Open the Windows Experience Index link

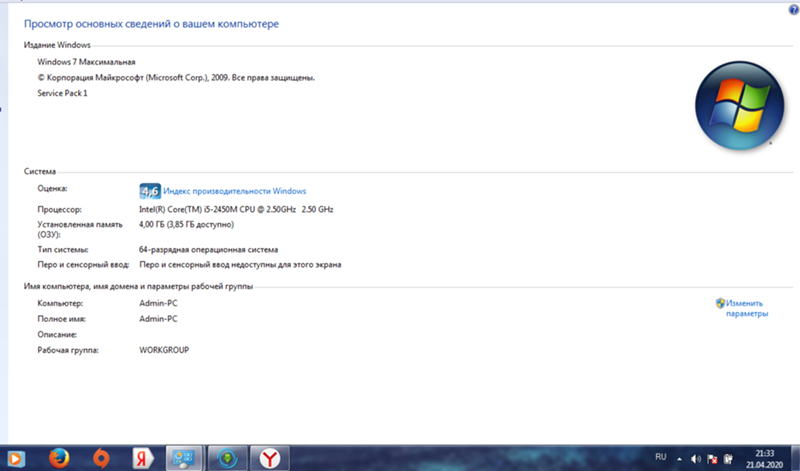[234, 191]
